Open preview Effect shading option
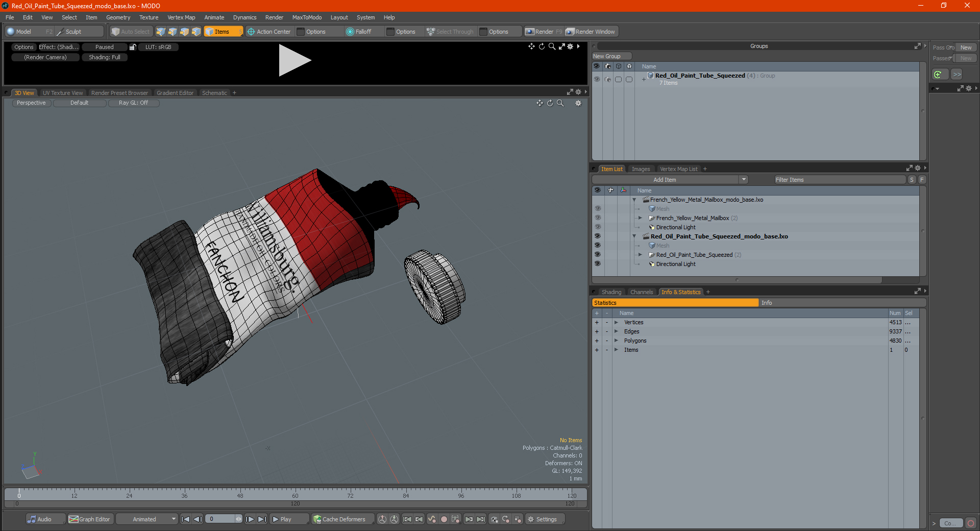This screenshot has height=531, width=980. pyautogui.click(x=59, y=47)
